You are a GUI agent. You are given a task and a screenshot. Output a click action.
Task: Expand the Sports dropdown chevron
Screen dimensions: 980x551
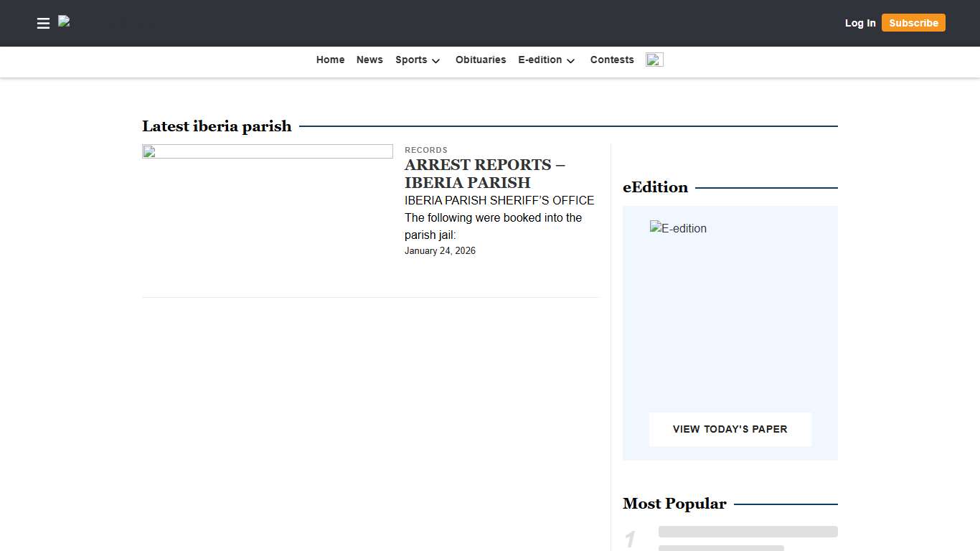click(435, 61)
